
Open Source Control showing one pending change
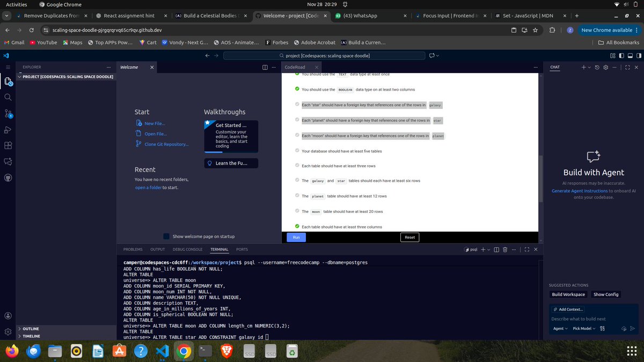(8, 113)
